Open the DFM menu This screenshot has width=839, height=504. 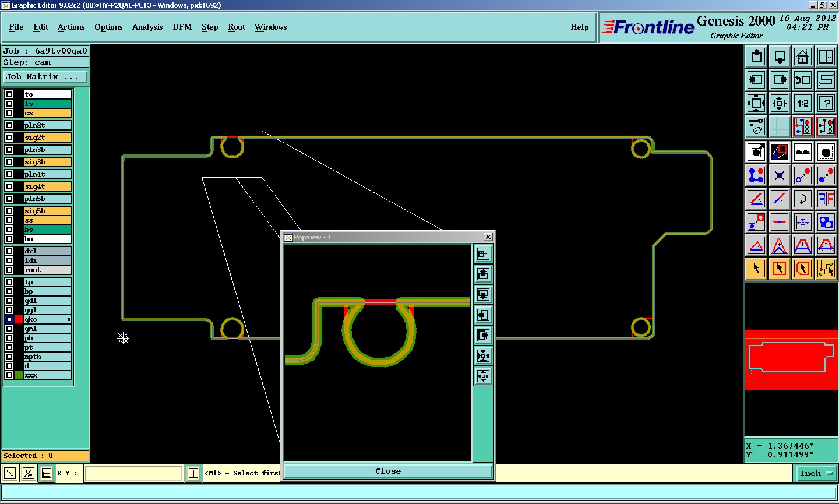tap(182, 27)
